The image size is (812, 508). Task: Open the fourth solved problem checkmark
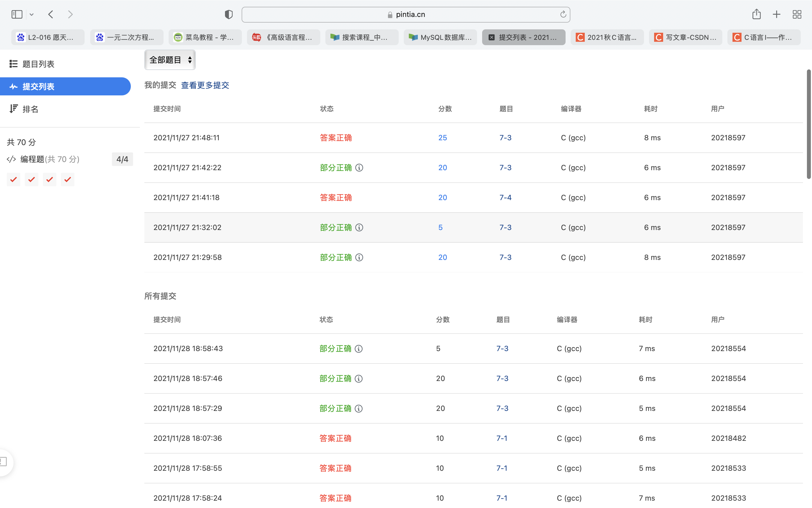[x=67, y=179]
